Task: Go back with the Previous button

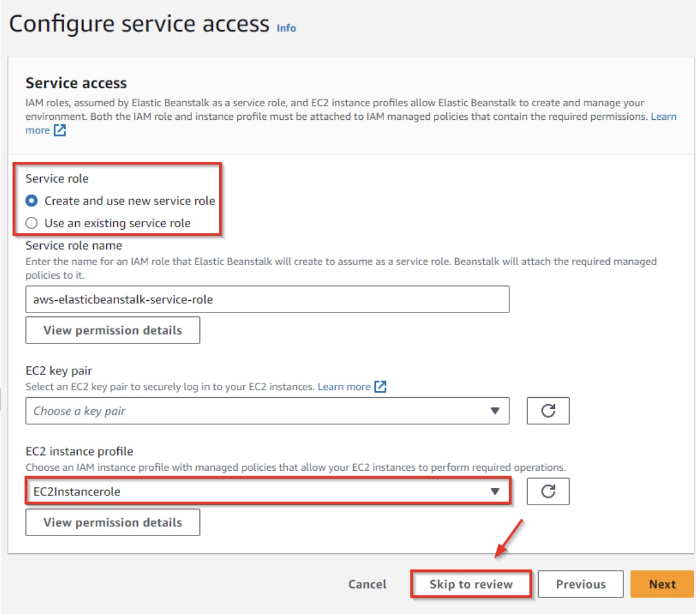Action: 580,584
